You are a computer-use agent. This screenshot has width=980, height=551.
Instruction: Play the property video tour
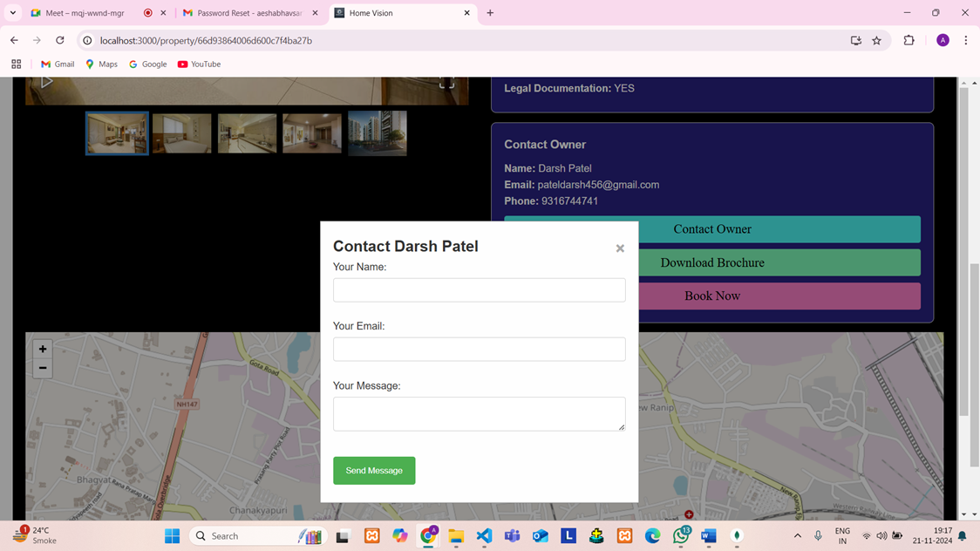tap(46, 80)
